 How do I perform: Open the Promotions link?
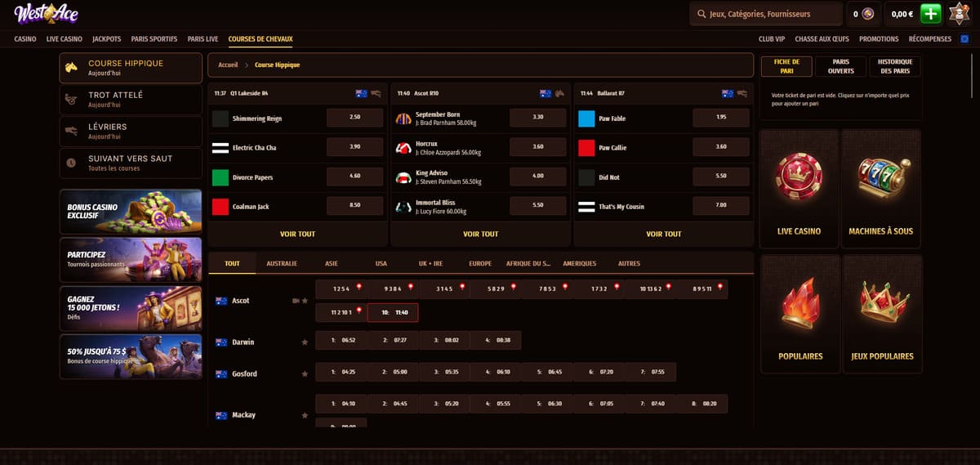(x=879, y=38)
